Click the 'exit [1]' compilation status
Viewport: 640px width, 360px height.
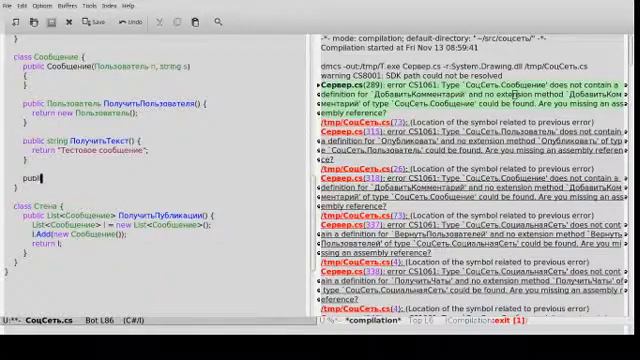pyautogui.click(x=509, y=320)
